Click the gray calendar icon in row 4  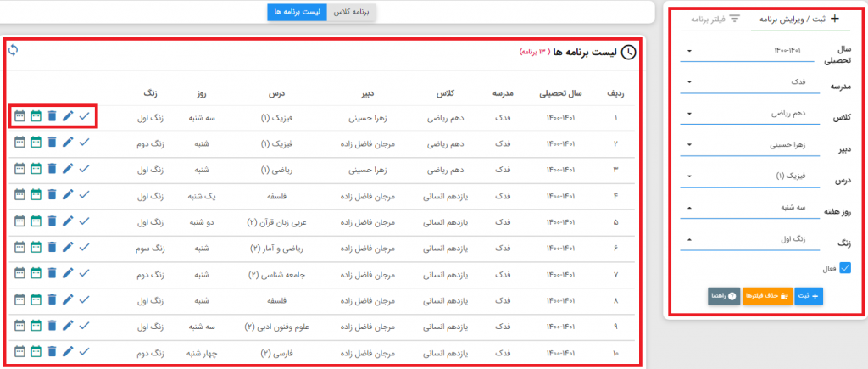[19, 196]
